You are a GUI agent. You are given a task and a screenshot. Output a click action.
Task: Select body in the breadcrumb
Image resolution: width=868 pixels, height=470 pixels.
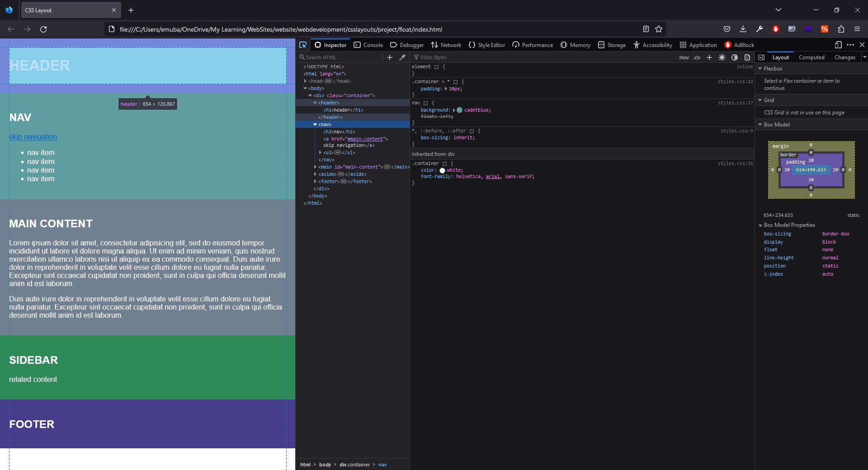click(x=325, y=465)
